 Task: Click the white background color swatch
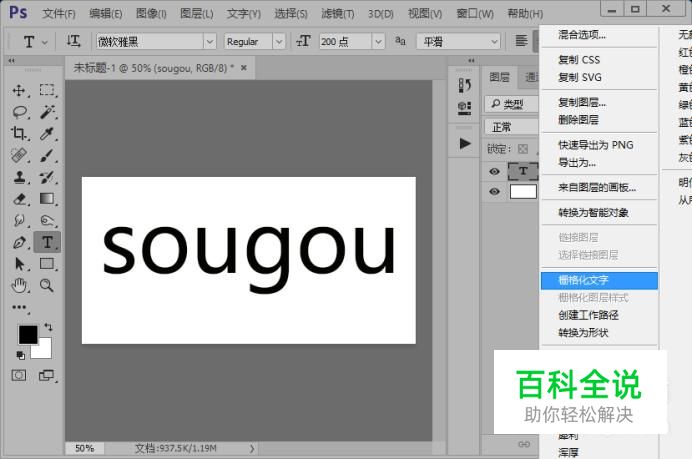(44, 351)
